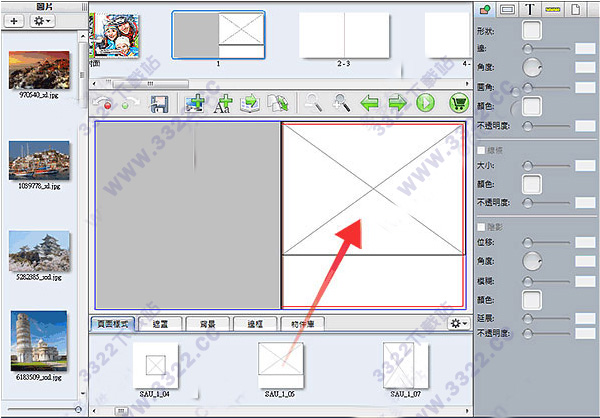Screen dimensions: 600x418
Task: Adjust the shape 不透明度 slider
Action: [x=546, y=126]
